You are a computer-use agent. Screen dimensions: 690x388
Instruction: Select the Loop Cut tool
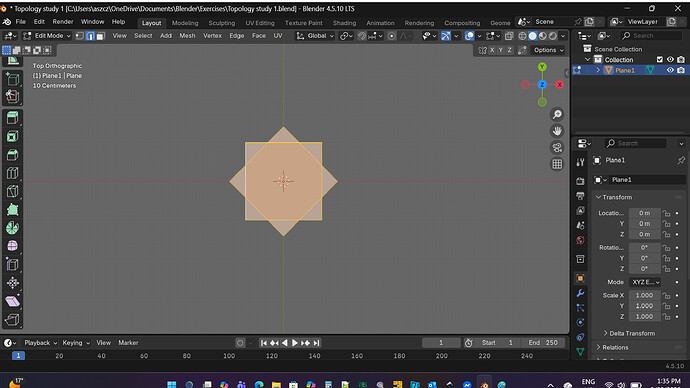point(12,173)
